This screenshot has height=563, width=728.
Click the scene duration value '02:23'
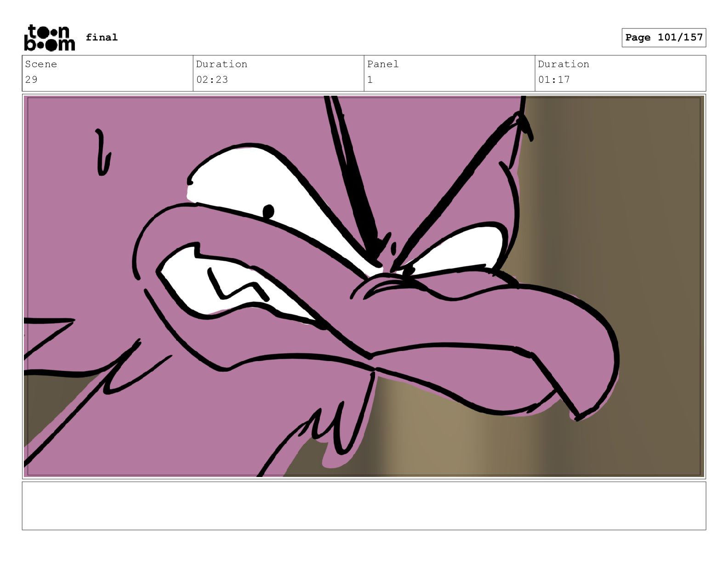pos(212,80)
